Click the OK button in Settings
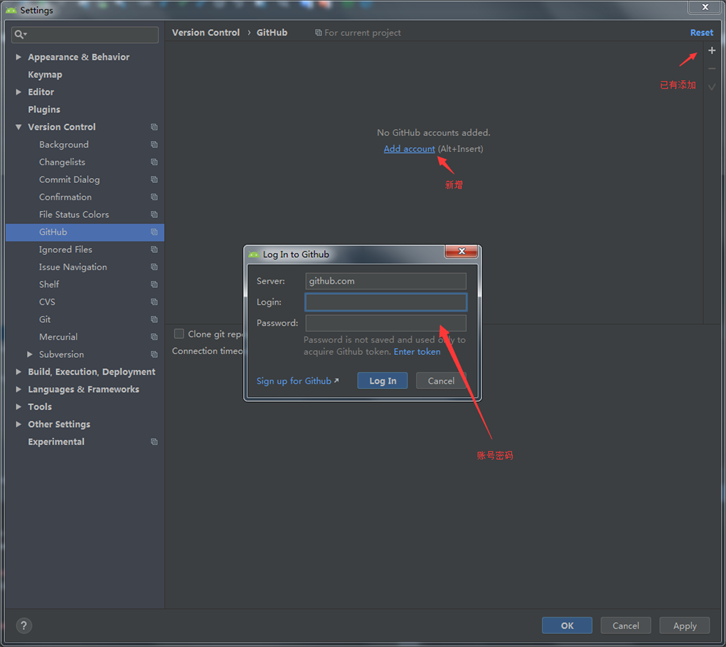The image size is (726, 647). coord(567,626)
